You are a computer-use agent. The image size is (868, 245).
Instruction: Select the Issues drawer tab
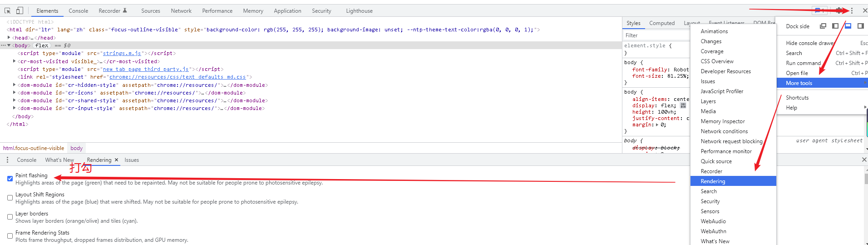click(x=132, y=160)
